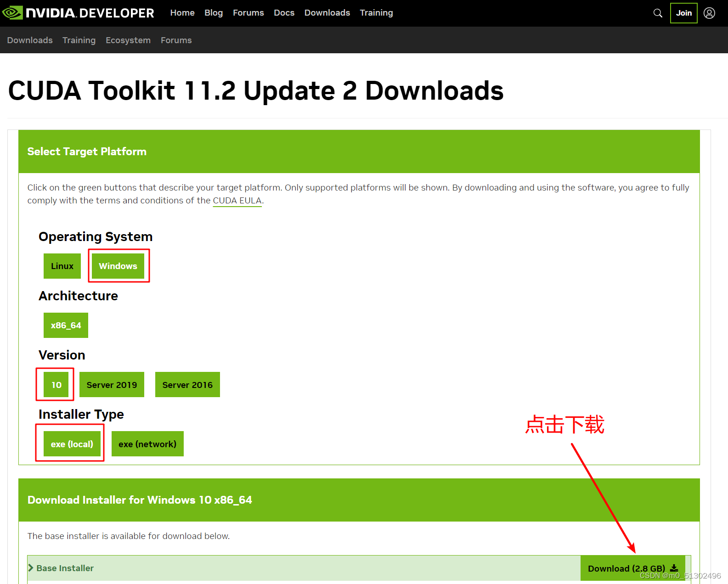
Task: Choose Linux operating system
Action: point(62,266)
